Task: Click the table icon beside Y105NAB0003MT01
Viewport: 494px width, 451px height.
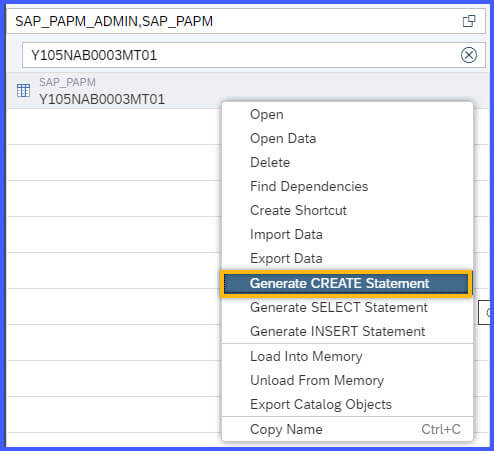Action: [x=23, y=90]
